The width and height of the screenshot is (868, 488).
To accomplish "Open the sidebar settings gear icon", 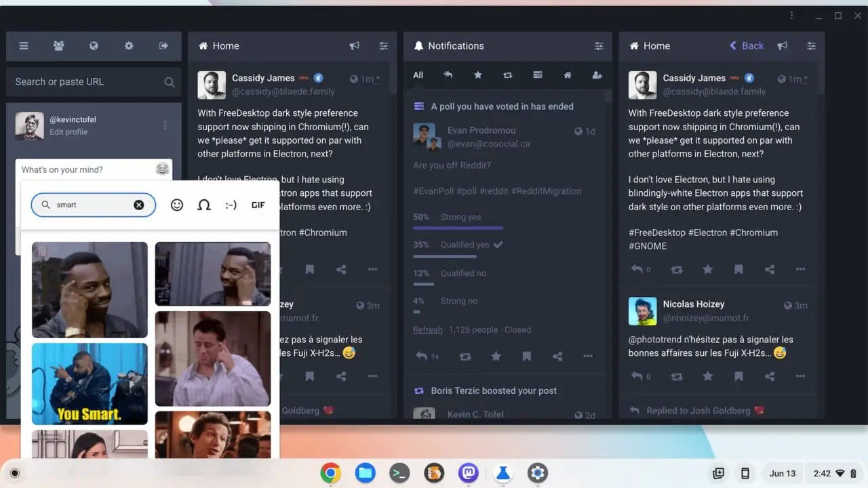I will (129, 46).
